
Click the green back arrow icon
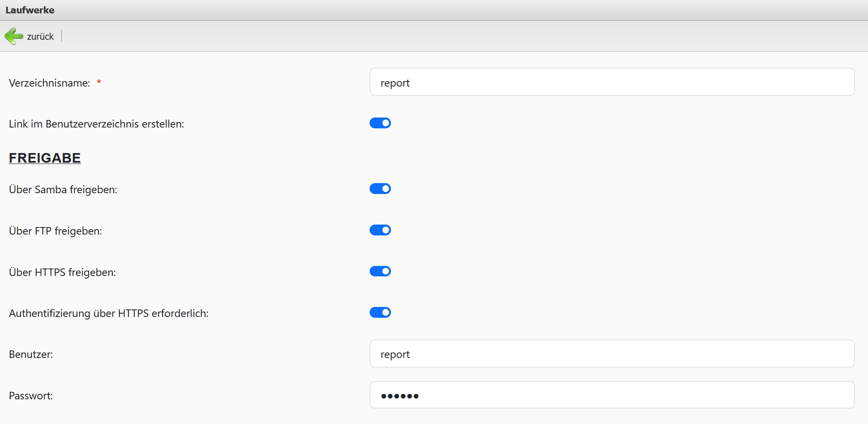(x=14, y=36)
